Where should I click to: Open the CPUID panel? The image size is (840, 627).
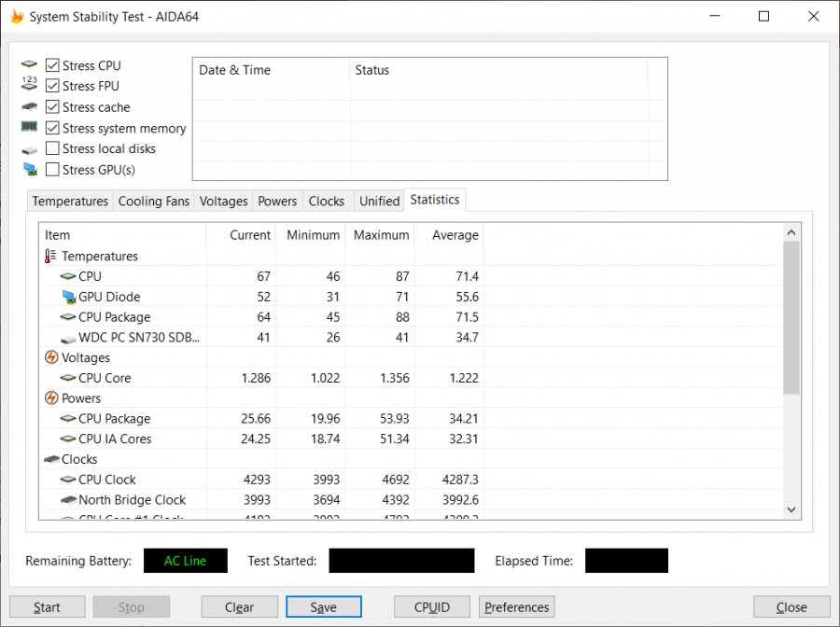click(432, 607)
